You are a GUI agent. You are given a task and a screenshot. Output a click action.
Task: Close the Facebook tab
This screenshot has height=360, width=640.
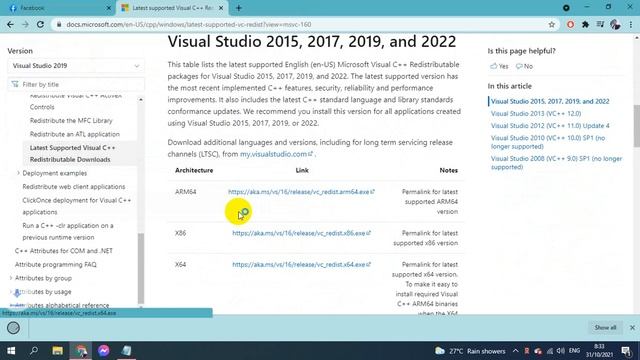click(109, 8)
